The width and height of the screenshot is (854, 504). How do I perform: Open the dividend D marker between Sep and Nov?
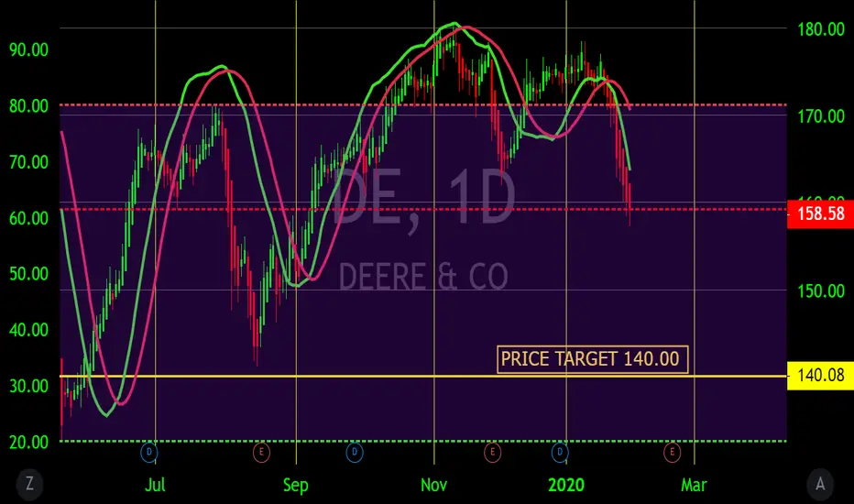(355, 453)
